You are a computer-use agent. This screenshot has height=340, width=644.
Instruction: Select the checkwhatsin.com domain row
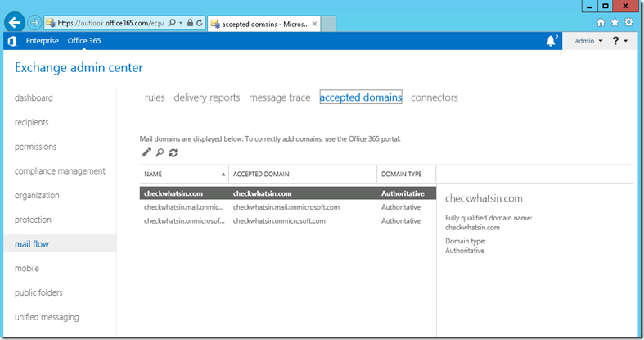coord(287,193)
